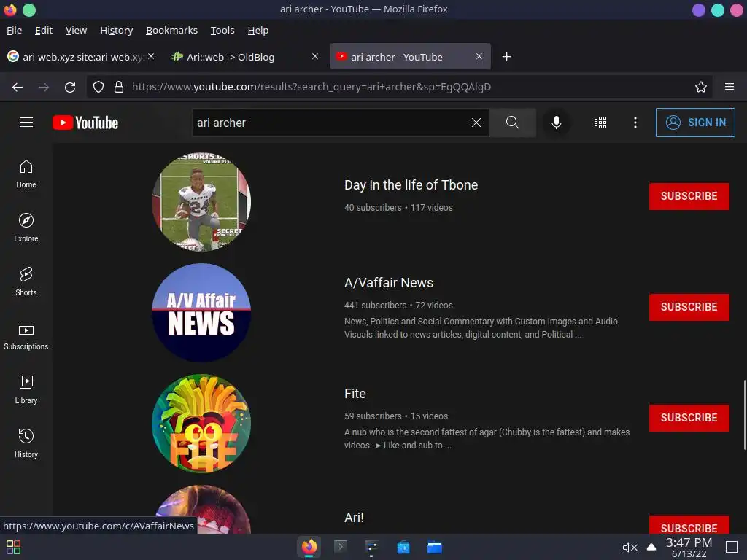Open the file manager folder in taskbar
The width and height of the screenshot is (747, 560).
coord(435,547)
